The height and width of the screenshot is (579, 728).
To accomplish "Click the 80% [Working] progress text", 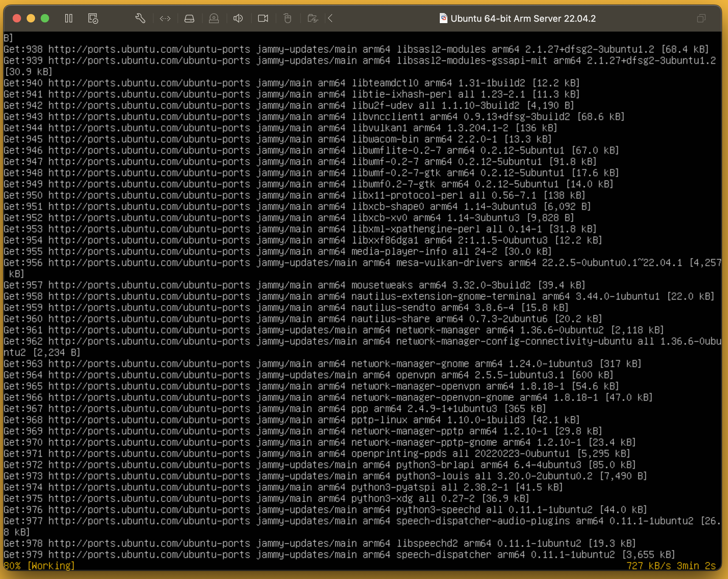I will coord(39,566).
